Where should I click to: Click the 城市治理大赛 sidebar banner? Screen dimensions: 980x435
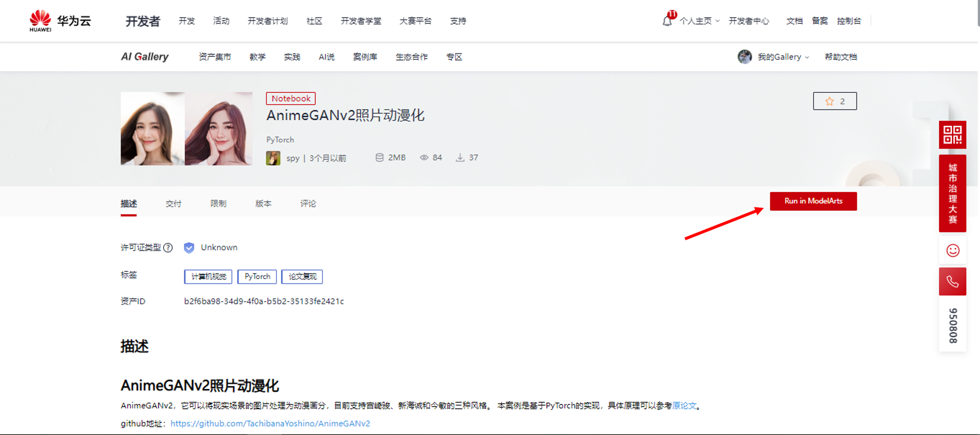point(953,193)
